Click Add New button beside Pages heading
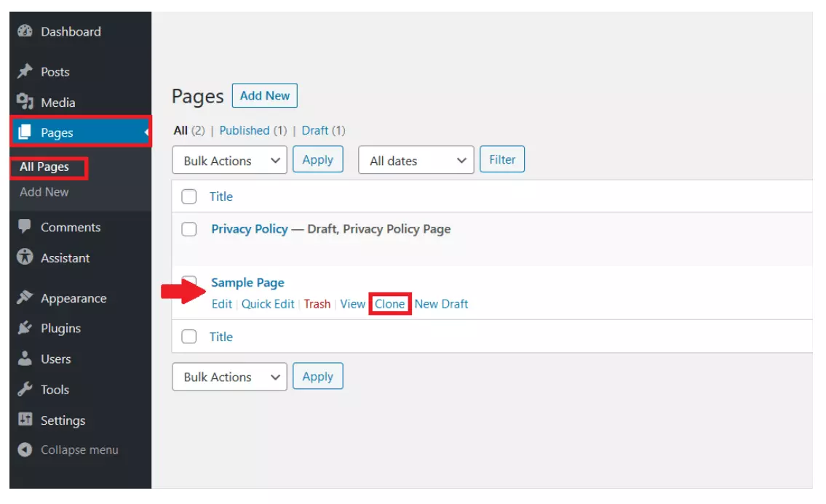 (x=264, y=95)
